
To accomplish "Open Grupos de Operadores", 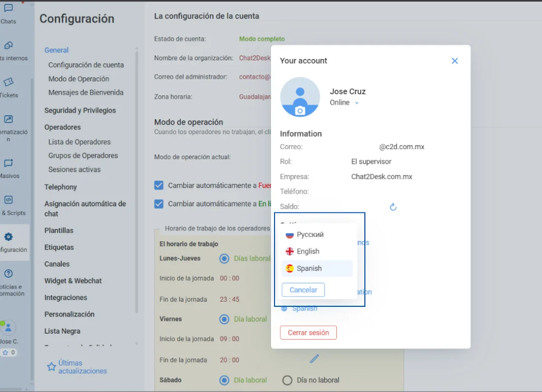I will [x=83, y=156].
